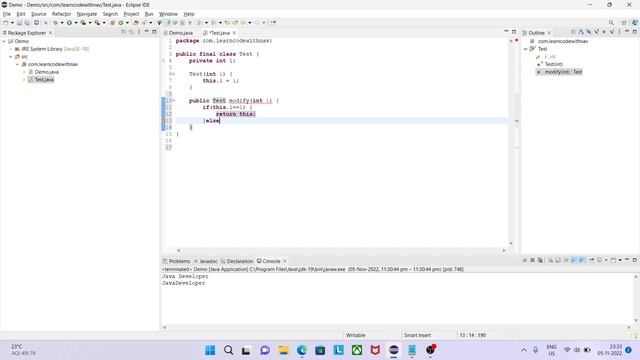
Task: Open the Windows Start button on the taskbar
Action: pyautogui.click(x=210, y=350)
